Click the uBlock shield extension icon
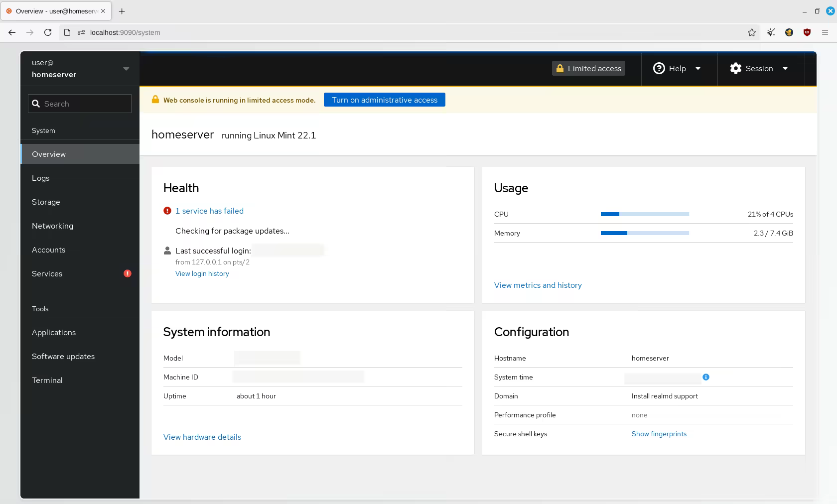This screenshot has width=837, height=504. tap(807, 32)
